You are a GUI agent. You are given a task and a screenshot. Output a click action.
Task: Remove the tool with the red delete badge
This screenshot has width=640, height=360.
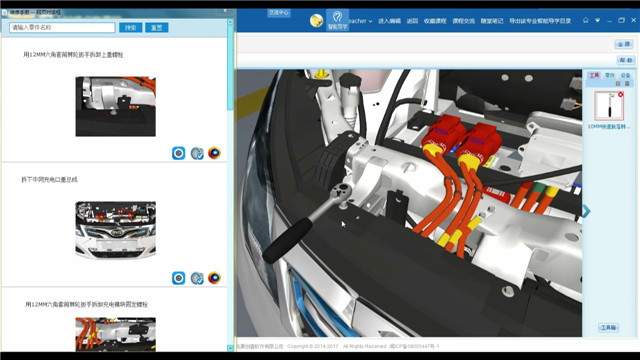point(620,95)
